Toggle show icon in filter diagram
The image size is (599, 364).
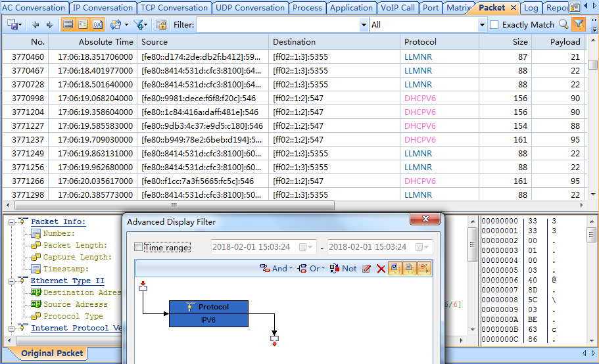coord(395,269)
